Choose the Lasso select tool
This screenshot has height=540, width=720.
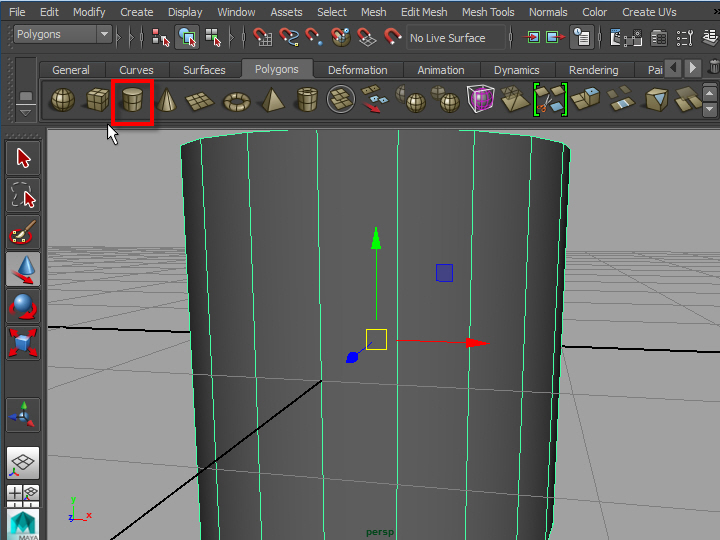point(23,195)
